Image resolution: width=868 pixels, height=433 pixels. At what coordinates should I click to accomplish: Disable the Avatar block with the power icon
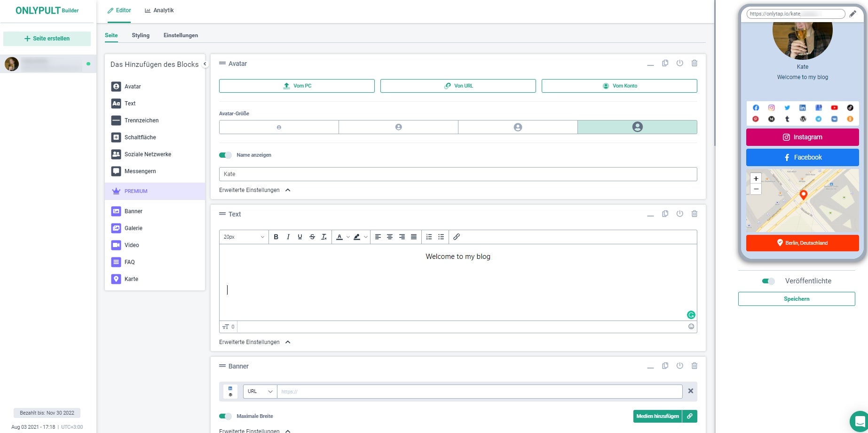680,63
